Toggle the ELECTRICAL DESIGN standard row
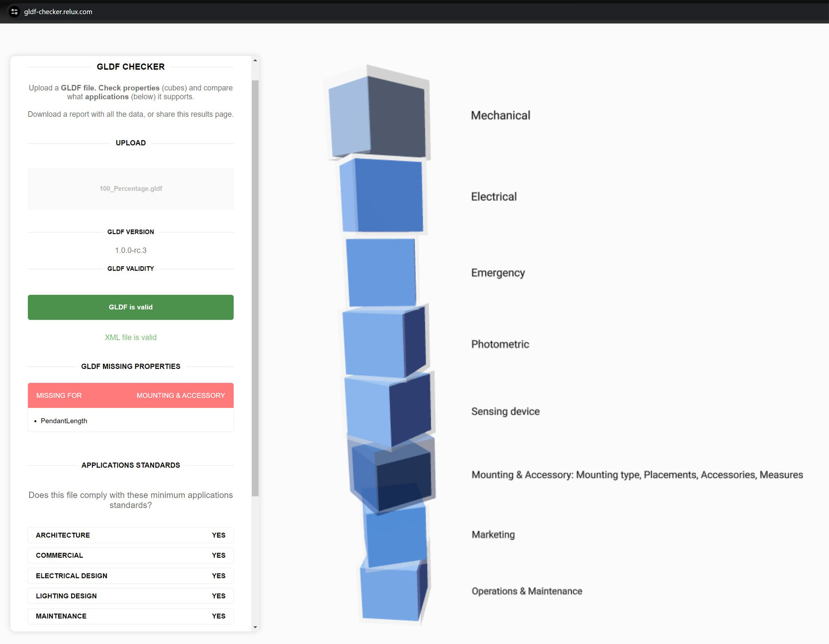 tap(131, 576)
